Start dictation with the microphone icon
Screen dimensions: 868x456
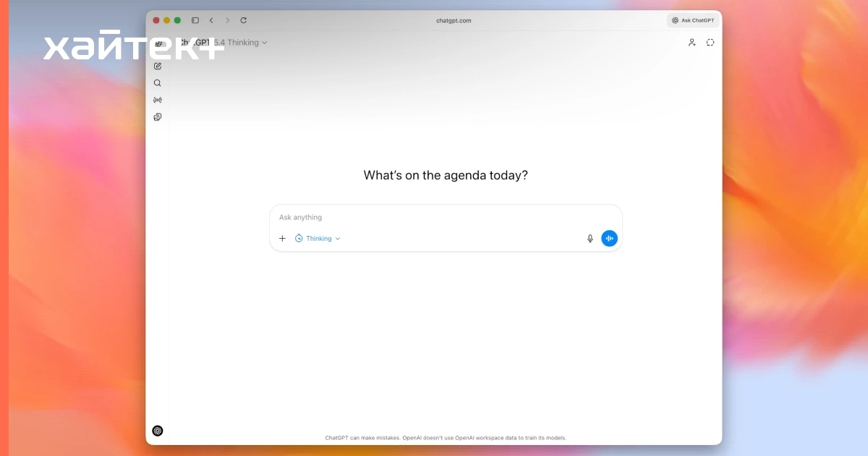tap(590, 238)
